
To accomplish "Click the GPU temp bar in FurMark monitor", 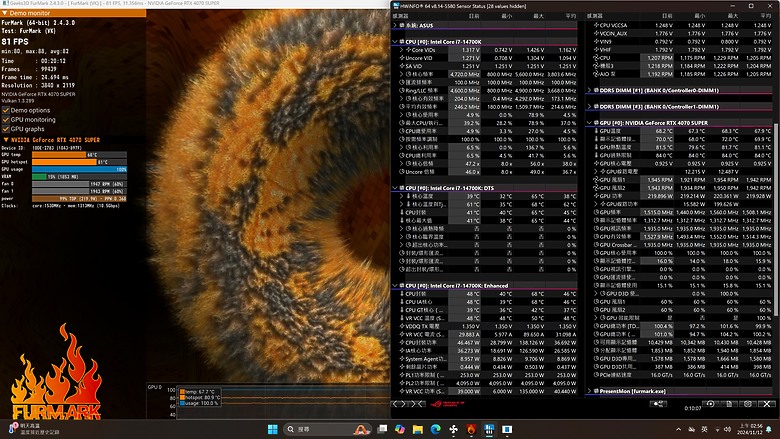I will [79, 155].
